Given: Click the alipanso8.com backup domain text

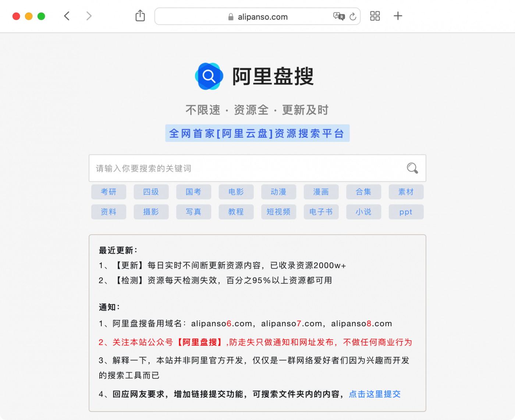Looking at the screenshot, I should click(x=362, y=324).
